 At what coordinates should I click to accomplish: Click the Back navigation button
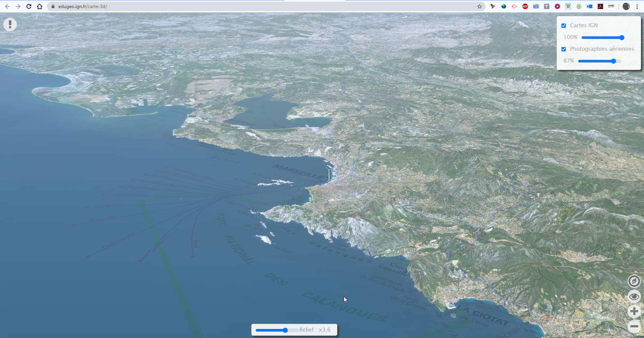click(7, 6)
